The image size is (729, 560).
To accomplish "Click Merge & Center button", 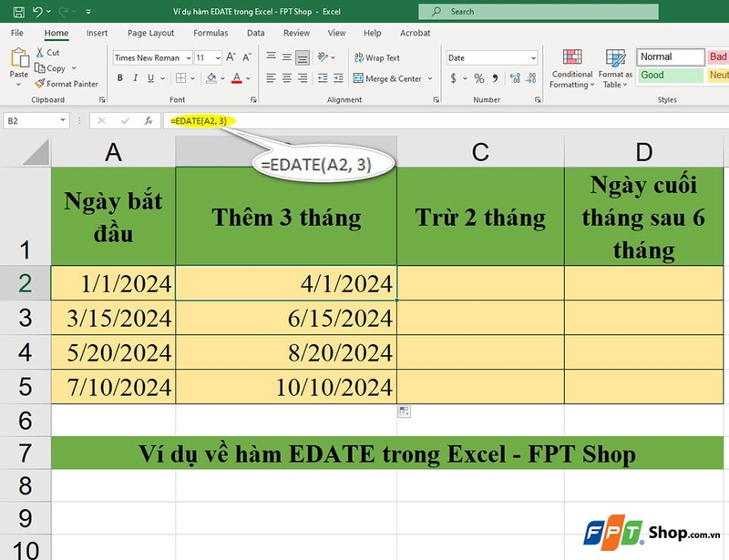I will 387,78.
